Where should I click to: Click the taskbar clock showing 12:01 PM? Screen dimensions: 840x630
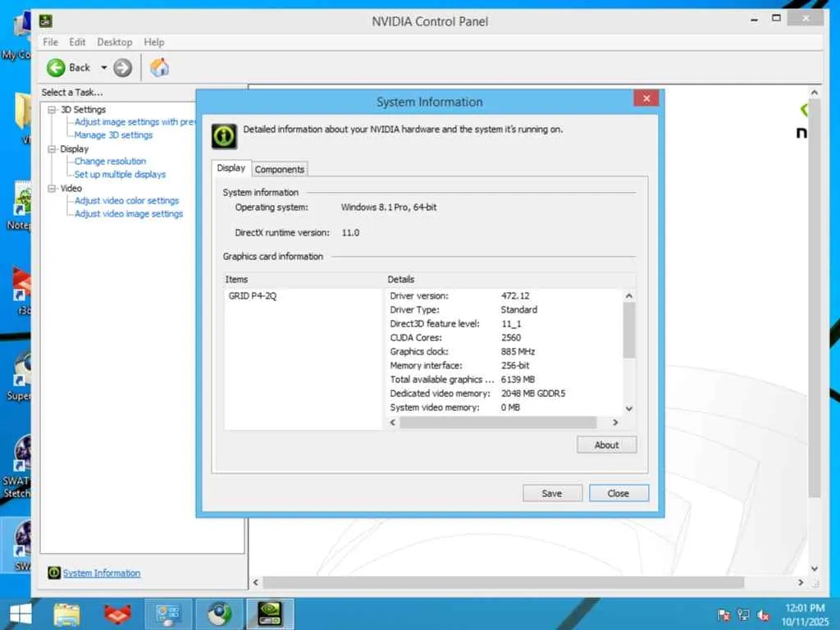(805, 614)
